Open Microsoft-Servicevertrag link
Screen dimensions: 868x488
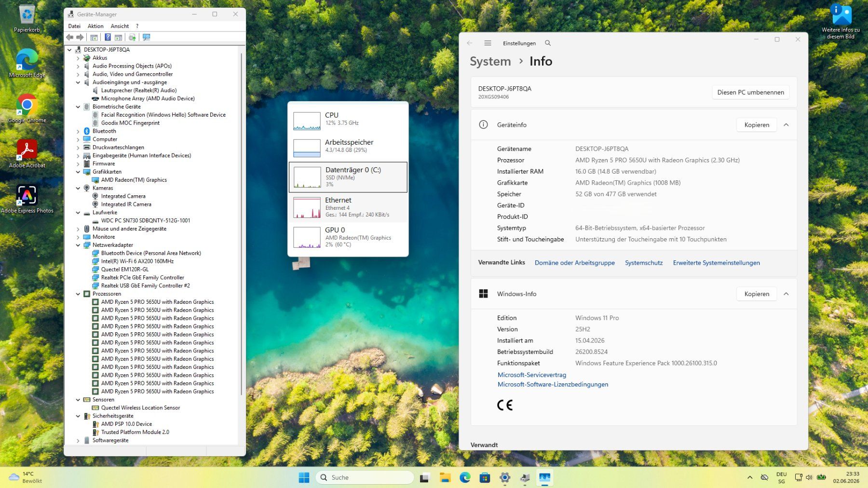coord(532,375)
